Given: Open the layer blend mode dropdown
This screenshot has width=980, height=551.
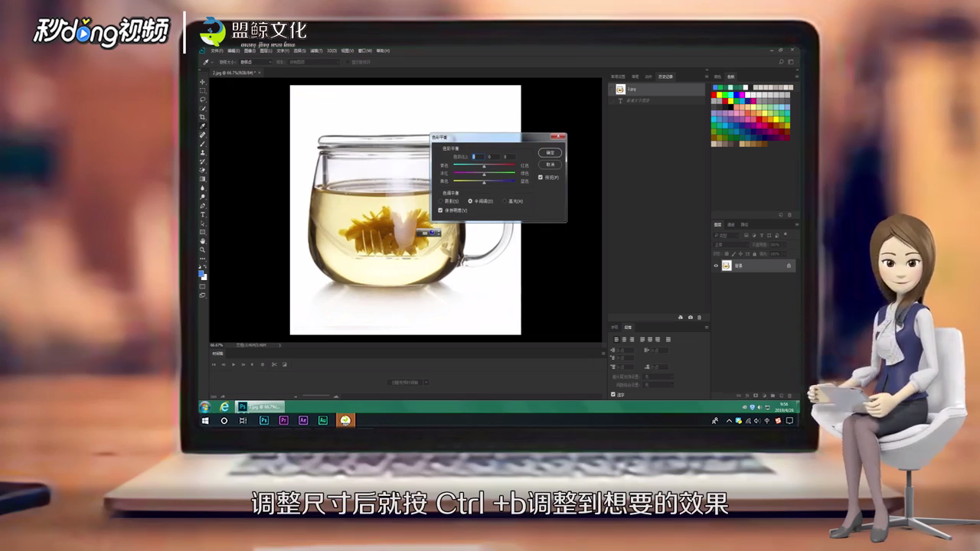Looking at the screenshot, I should click(x=731, y=245).
